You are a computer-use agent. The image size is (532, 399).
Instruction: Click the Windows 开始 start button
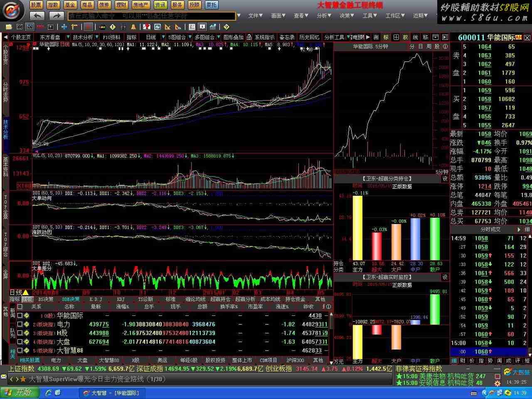[19, 392]
